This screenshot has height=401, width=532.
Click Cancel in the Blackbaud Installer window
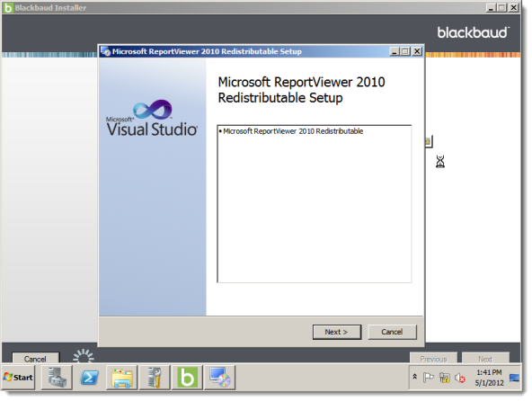35,358
